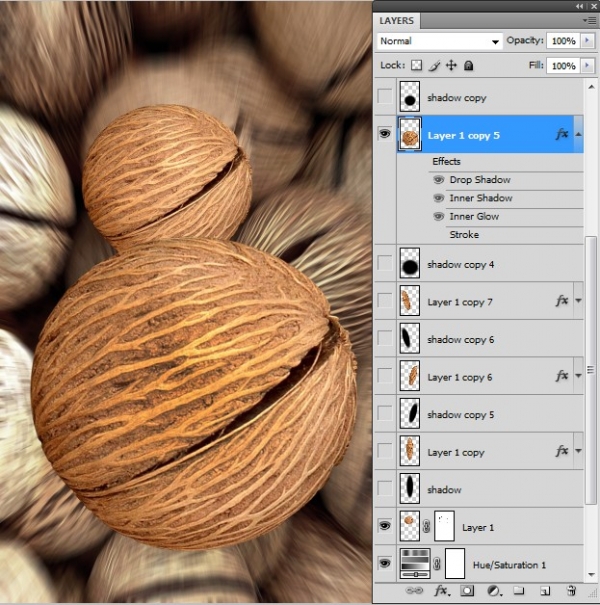600x605 pixels.
Task: Select the "shadow copy 6" layer name
Action: pyautogui.click(x=460, y=340)
